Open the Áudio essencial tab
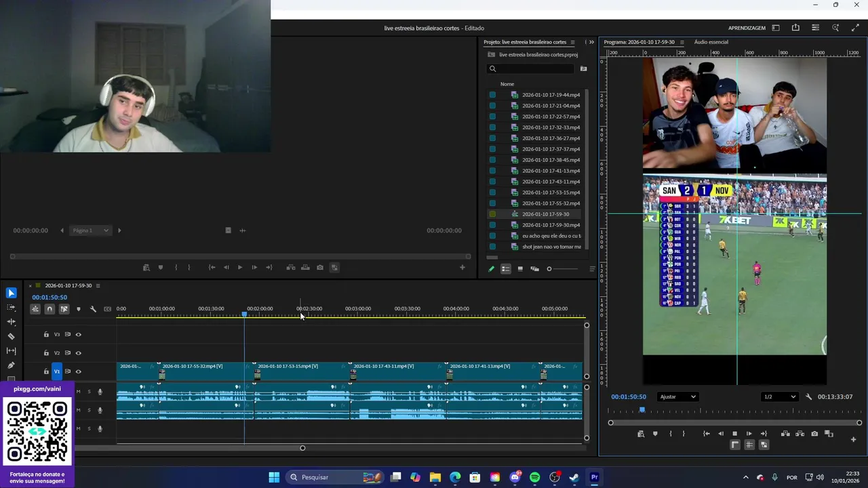Viewport: 868px width, 488px height. pyautogui.click(x=711, y=42)
